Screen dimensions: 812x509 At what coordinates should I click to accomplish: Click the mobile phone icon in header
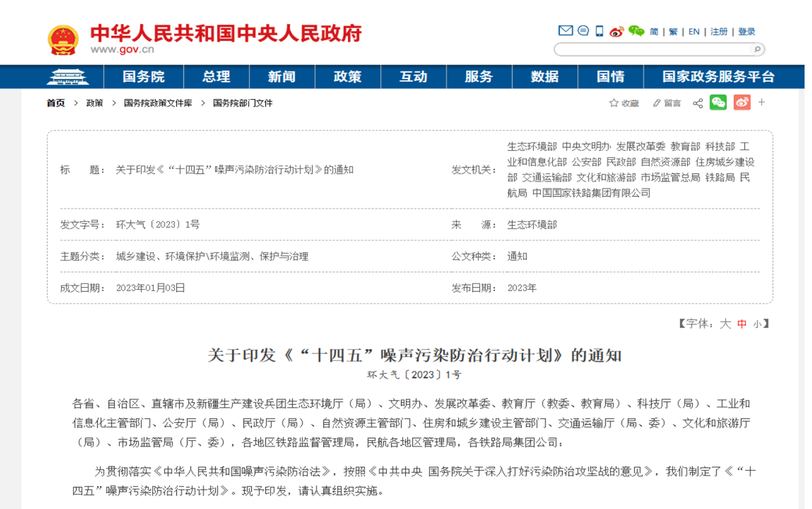tap(599, 31)
